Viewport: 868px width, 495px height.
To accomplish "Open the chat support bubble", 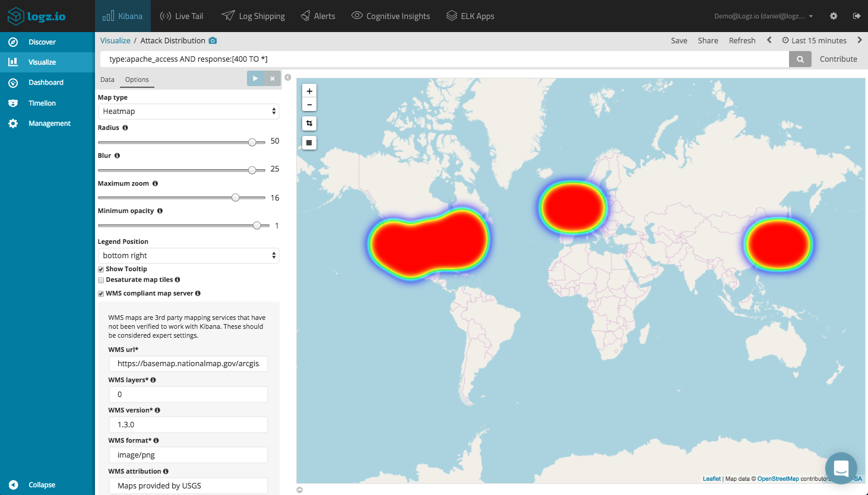I will click(841, 468).
